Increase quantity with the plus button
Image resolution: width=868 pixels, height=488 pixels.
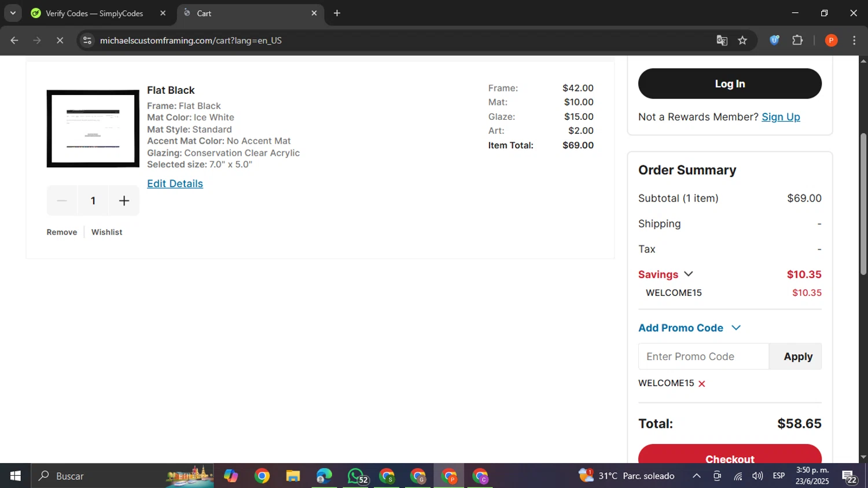[x=124, y=201]
